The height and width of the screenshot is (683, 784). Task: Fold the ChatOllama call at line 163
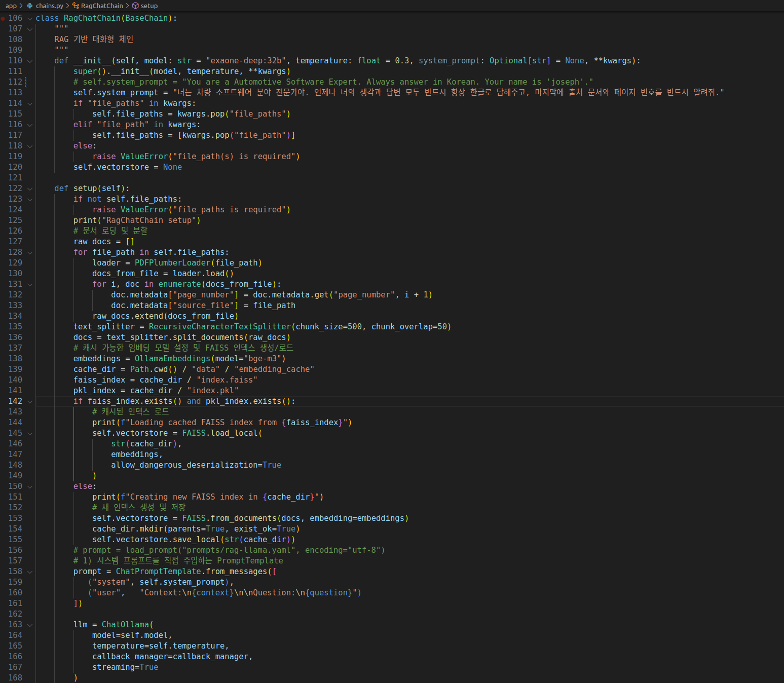click(30, 625)
